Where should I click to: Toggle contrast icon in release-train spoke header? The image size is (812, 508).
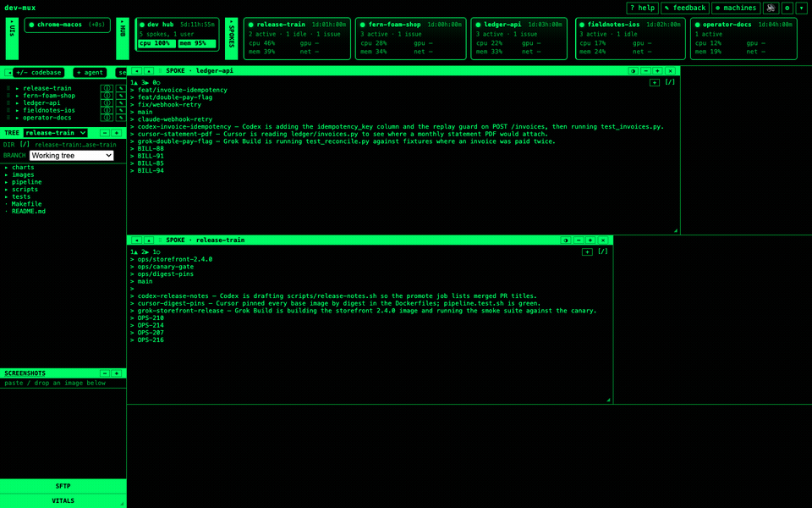pyautogui.click(x=566, y=240)
